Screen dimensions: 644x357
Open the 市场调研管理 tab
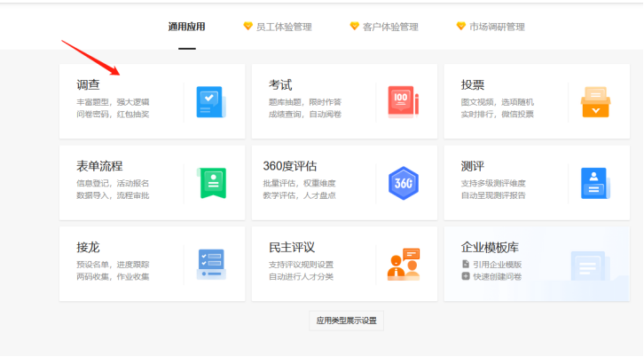(497, 28)
